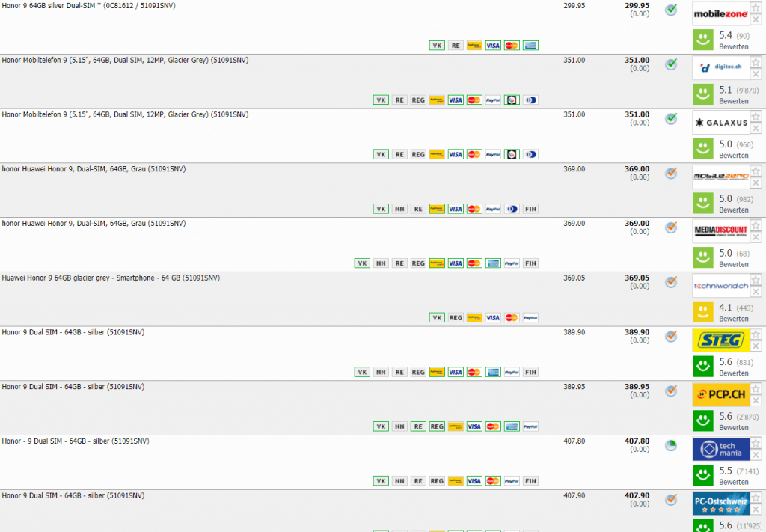Click the availability checkmark icon for mobilezone offer
This screenshot has height=532, width=766.
tap(671, 10)
